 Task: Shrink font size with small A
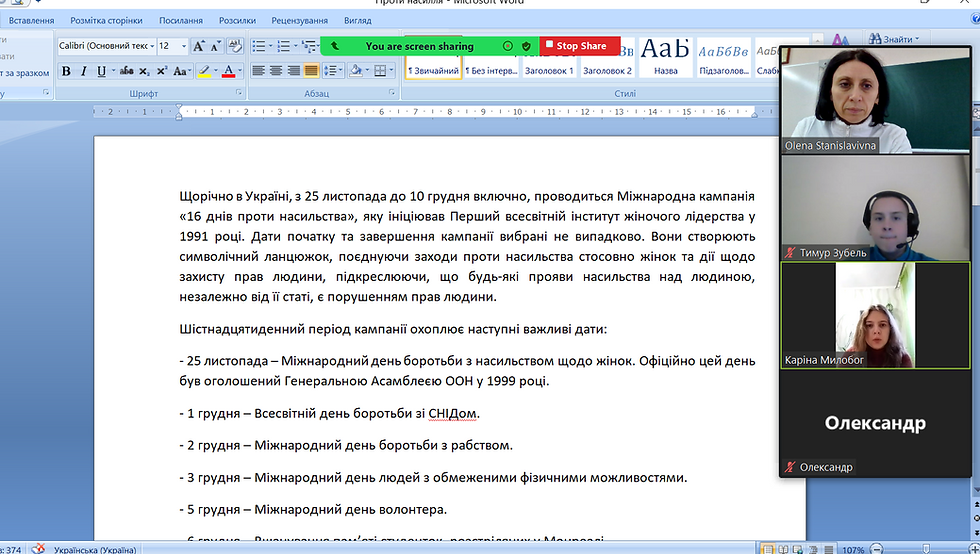(x=216, y=46)
